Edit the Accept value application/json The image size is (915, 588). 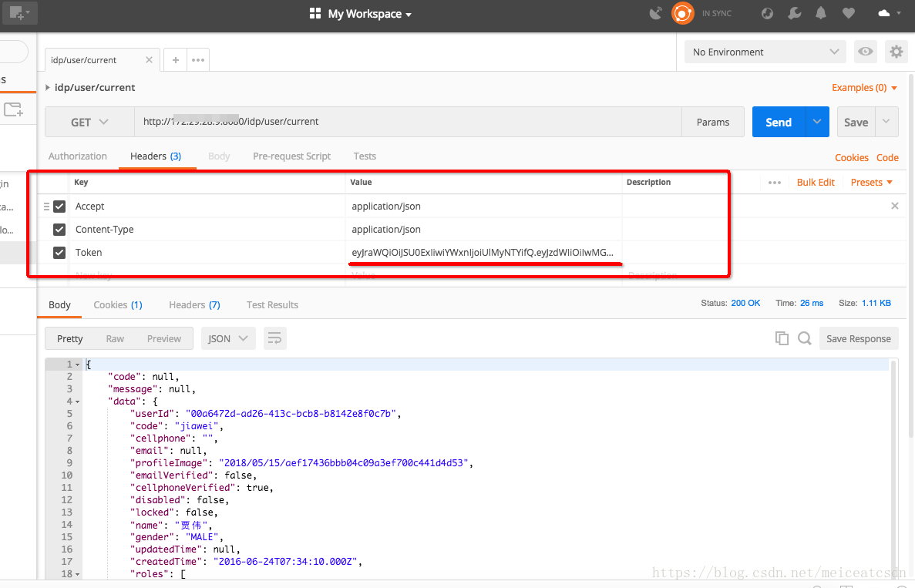tap(483, 207)
